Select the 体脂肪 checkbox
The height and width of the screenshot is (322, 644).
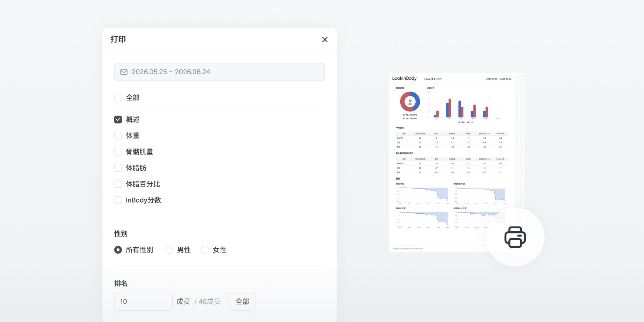(118, 168)
